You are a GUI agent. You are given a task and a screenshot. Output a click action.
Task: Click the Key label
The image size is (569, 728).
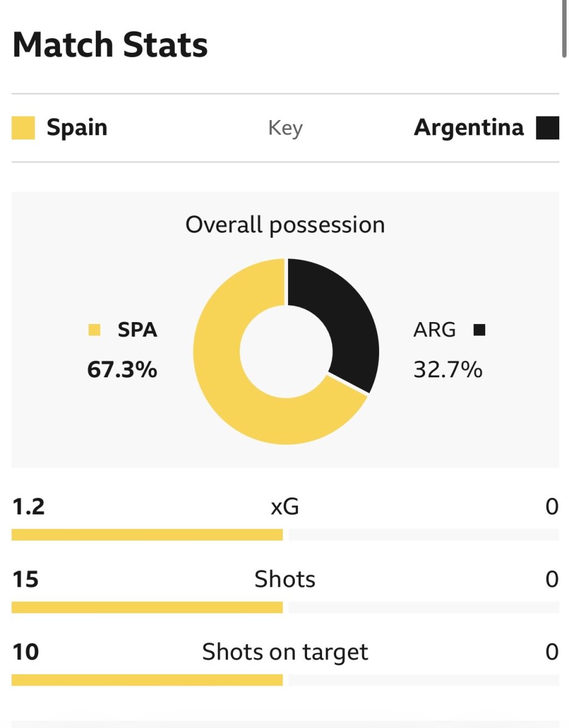click(x=285, y=129)
